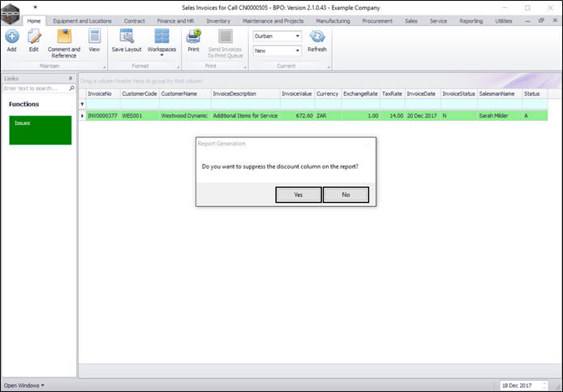563x392 pixels.
Task: Sort by CustomerCode column header
Action: pos(140,94)
